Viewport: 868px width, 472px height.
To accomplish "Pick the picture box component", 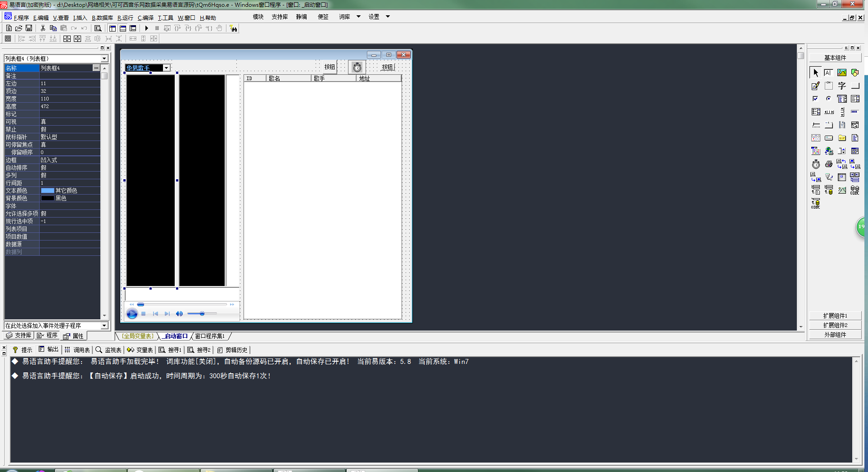I will [x=842, y=73].
